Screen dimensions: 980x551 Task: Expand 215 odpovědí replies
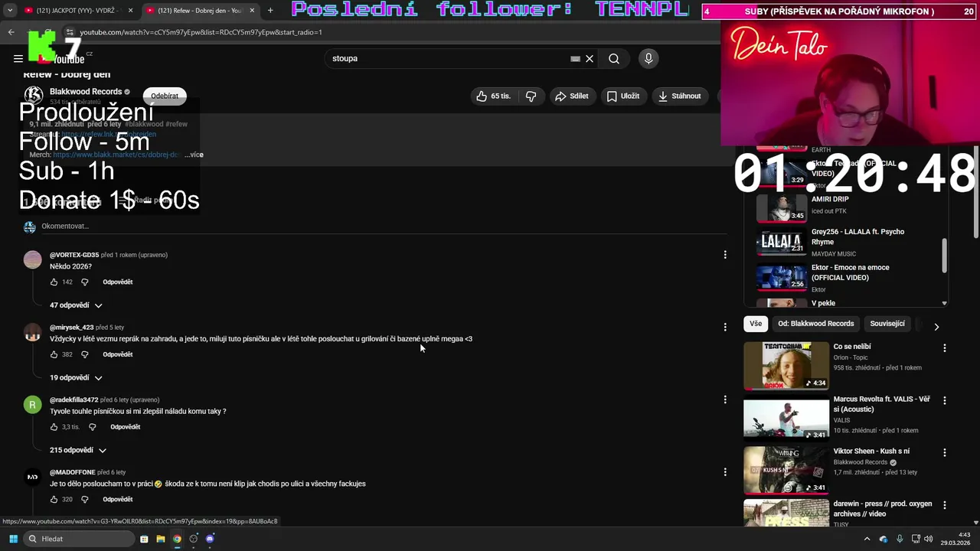click(77, 450)
